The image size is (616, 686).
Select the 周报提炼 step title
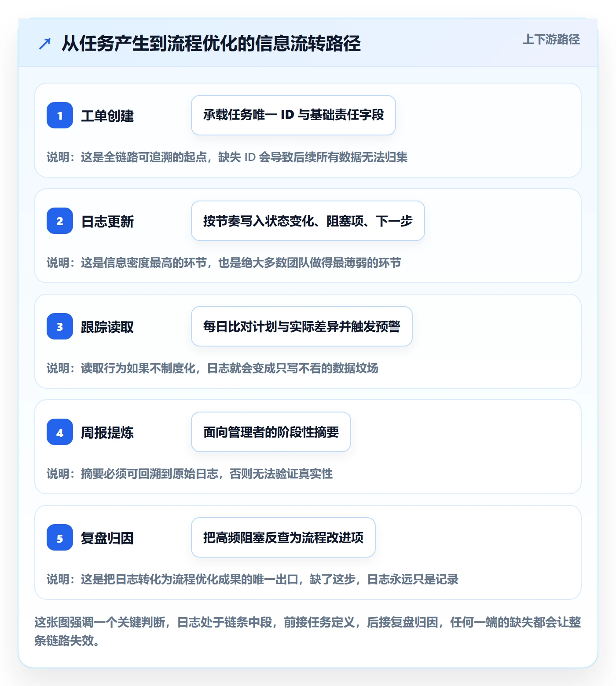(x=107, y=432)
